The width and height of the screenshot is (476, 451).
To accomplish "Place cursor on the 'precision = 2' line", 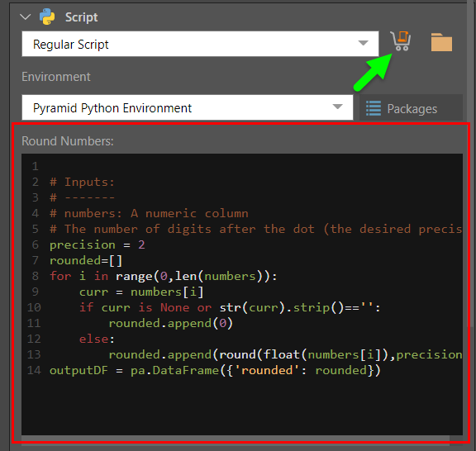I will (98, 245).
